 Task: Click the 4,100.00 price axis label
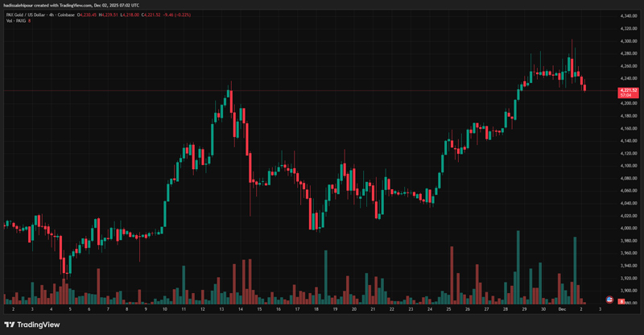coord(628,166)
